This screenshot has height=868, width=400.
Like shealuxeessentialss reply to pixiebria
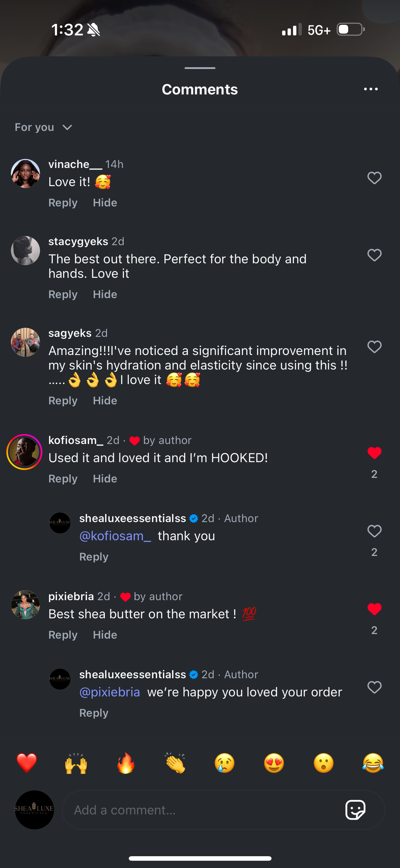[x=374, y=687]
